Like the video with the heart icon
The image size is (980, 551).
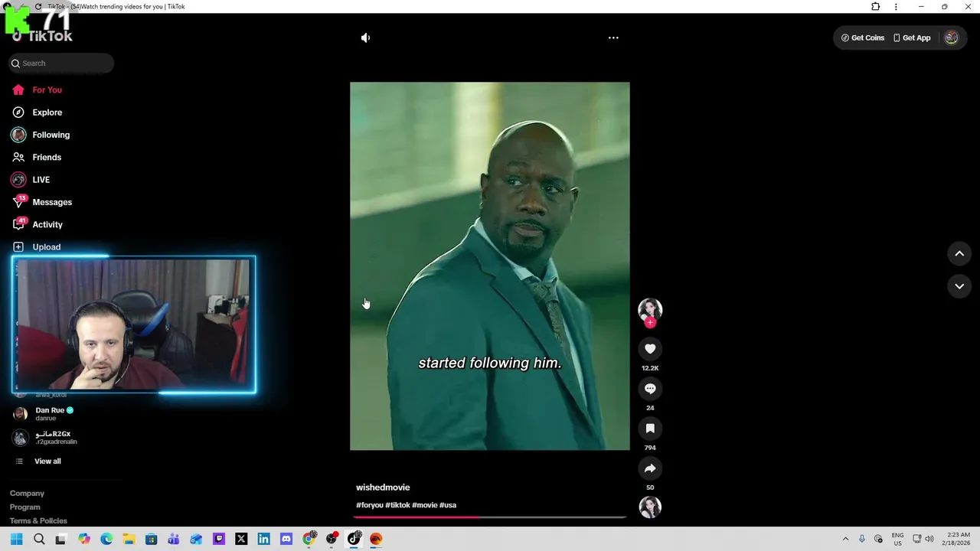coord(650,349)
